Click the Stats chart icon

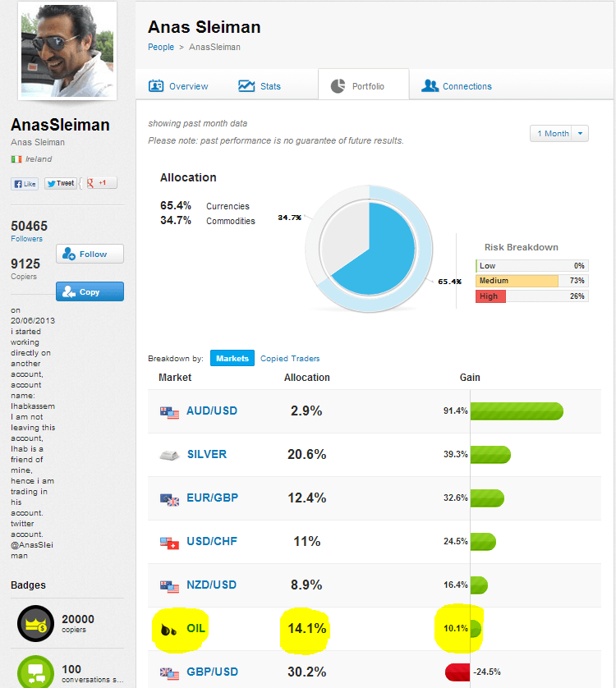click(246, 85)
